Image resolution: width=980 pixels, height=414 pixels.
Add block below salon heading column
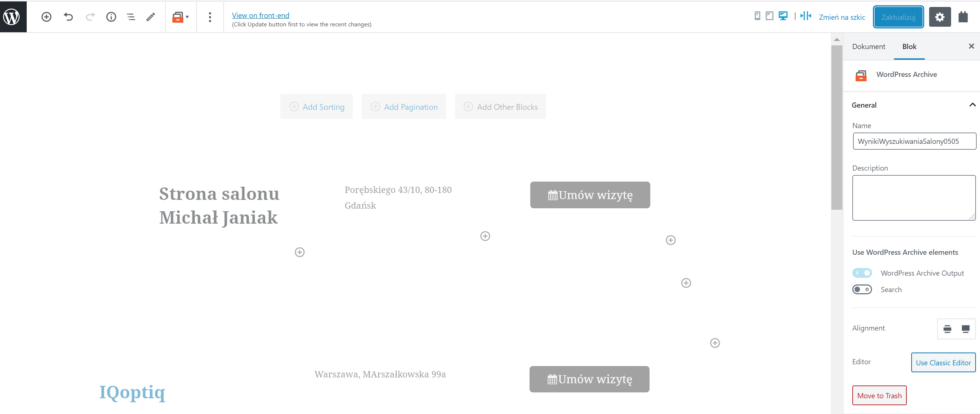pyautogui.click(x=300, y=252)
